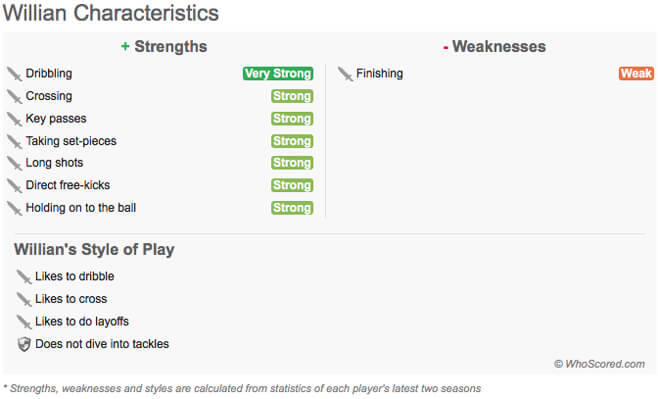This screenshot has height=399, width=658.
Task: Click the Strong badge beside Taking set-pieces
Action: point(292,141)
